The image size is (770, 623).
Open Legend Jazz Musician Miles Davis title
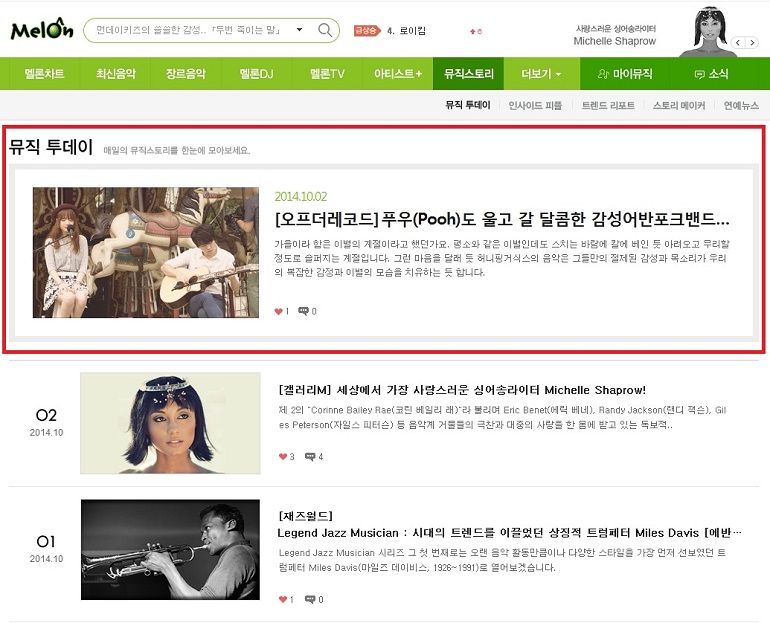coord(509,533)
